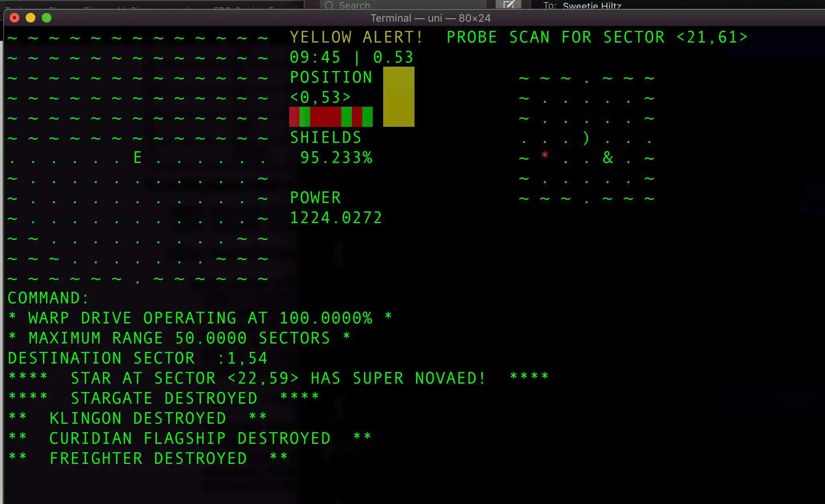Click the yellow alert color block
The height and width of the screenshot is (504, 825).
[x=398, y=97]
